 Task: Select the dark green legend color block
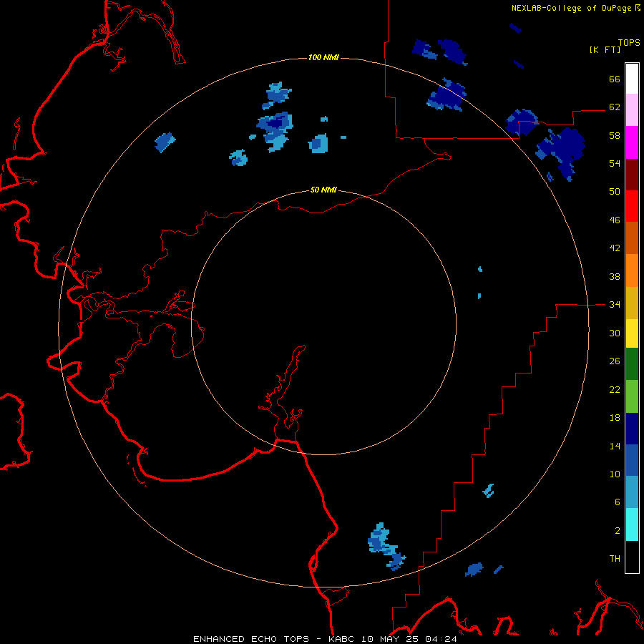[632, 364]
